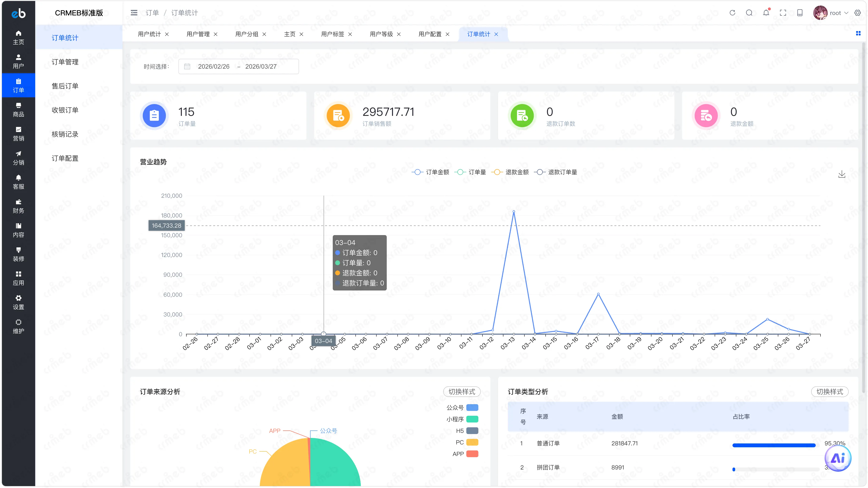This screenshot has width=868, height=488.
Task: Toggle PC in pie chart legend
Action: point(467,442)
